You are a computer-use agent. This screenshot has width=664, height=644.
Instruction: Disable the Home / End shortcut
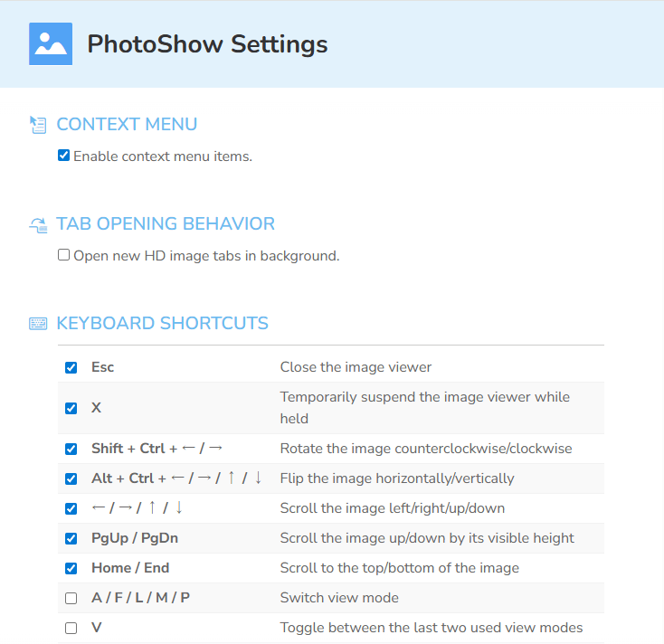click(x=71, y=568)
